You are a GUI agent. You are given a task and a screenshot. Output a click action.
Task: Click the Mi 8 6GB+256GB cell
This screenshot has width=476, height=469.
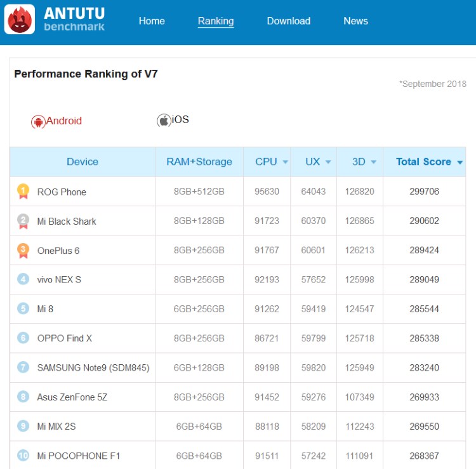click(199, 309)
